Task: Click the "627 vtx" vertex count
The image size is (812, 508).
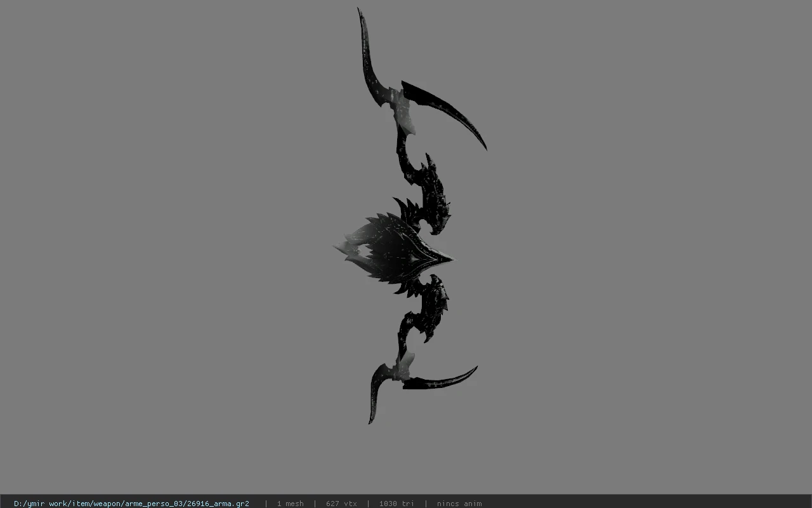Action: click(x=341, y=504)
